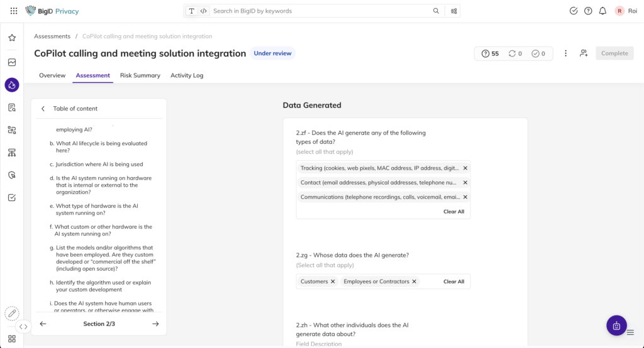Expand the left sidebar code toggle
The image size is (644, 348).
[x=23, y=327]
